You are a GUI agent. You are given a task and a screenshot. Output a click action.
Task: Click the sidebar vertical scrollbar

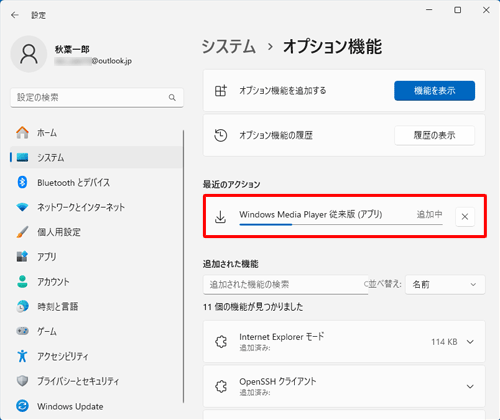pyautogui.click(x=183, y=267)
